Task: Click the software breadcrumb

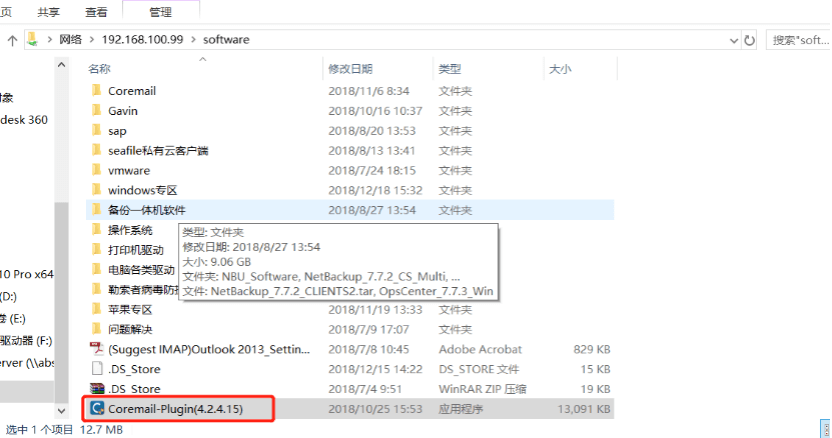Action: pos(226,40)
